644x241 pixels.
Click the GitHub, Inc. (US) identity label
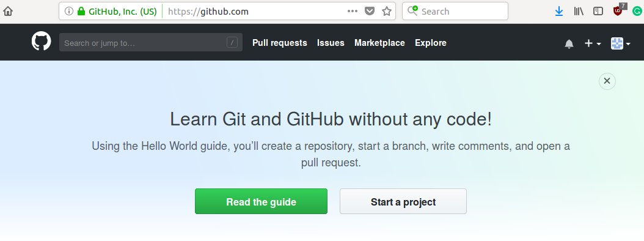click(123, 12)
